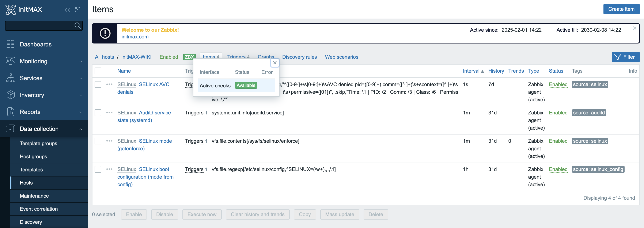Click the source: auditd tag
644x228 pixels.
[x=589, y=113]
